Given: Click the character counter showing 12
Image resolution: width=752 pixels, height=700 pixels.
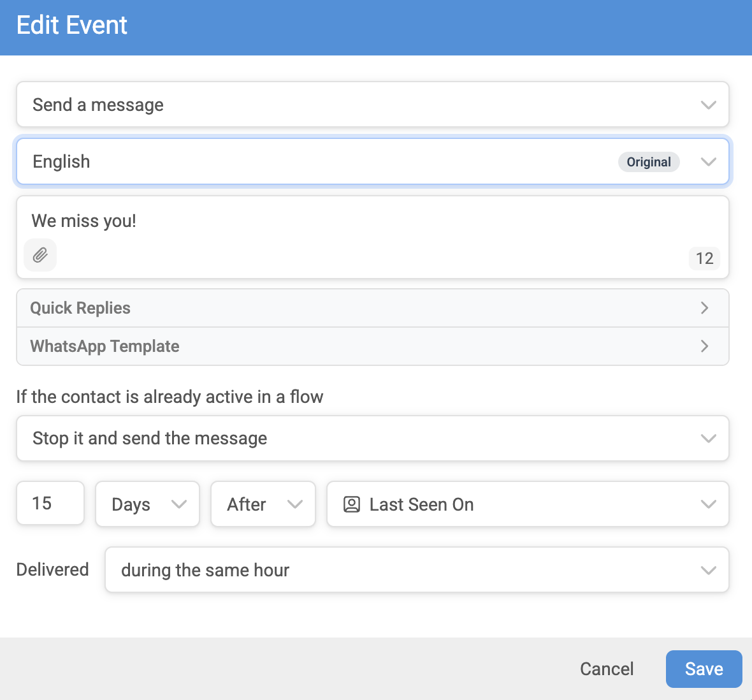Looking at the screenshot, I should 704,259.
